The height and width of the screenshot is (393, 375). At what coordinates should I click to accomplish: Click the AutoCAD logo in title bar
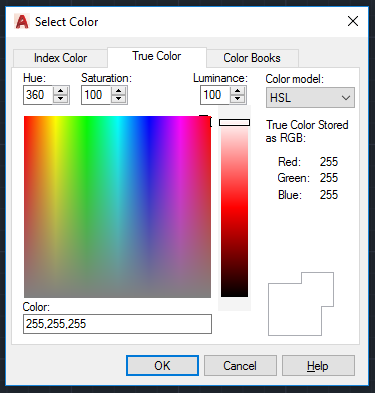point(22,22)
